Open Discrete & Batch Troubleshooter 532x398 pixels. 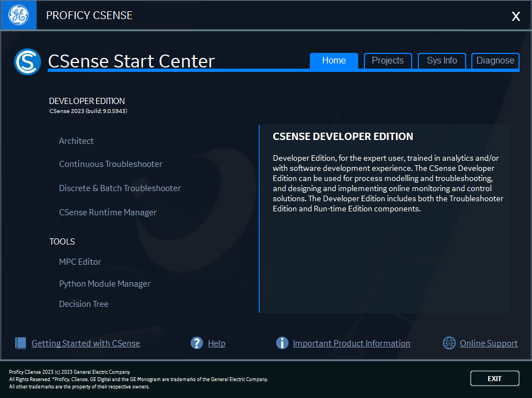coord(120,188)
